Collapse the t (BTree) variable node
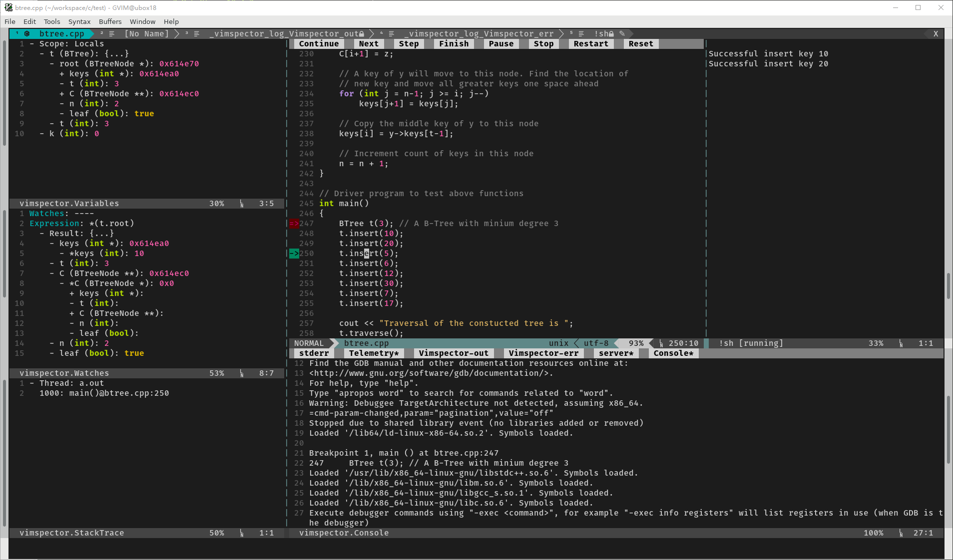 pos(42,54)
